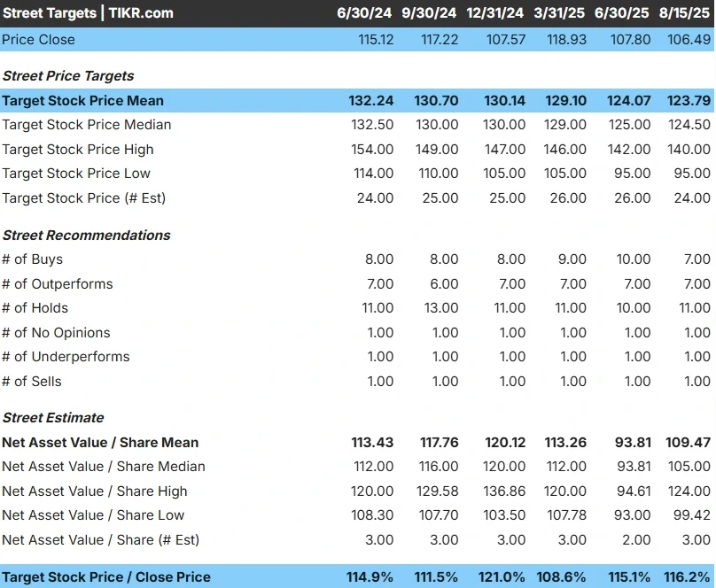Click # of Buys value 9.00
This screenshot has height=588, width=716.
click(x=572, y=259)
